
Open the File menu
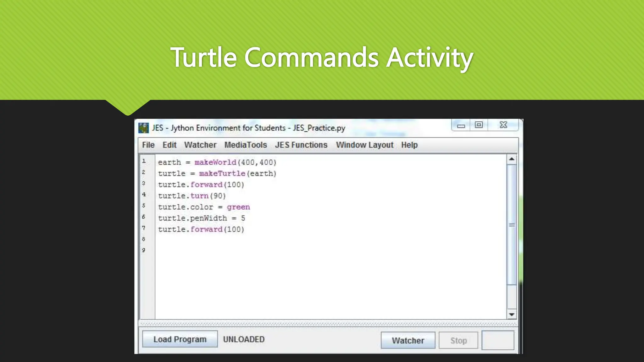148,145
